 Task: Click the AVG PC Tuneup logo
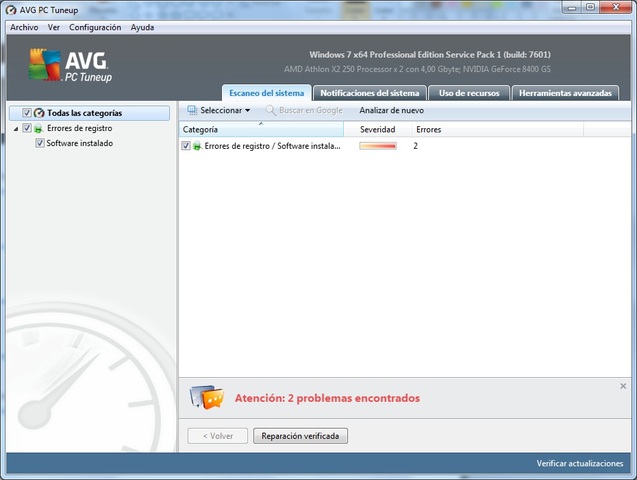(x=70, y=65)
